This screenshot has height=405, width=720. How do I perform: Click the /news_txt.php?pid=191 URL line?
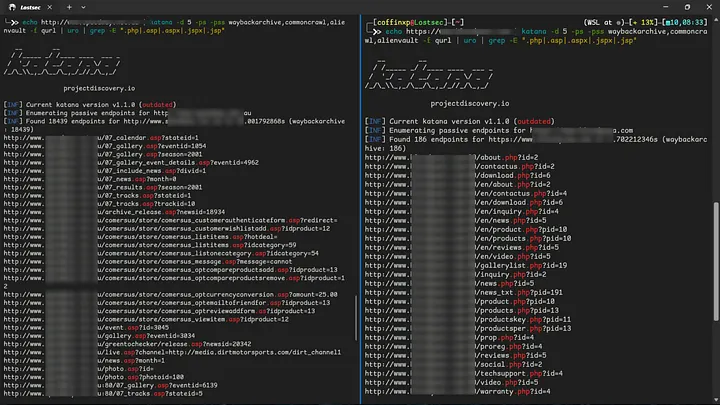click(x=464, y=292)
